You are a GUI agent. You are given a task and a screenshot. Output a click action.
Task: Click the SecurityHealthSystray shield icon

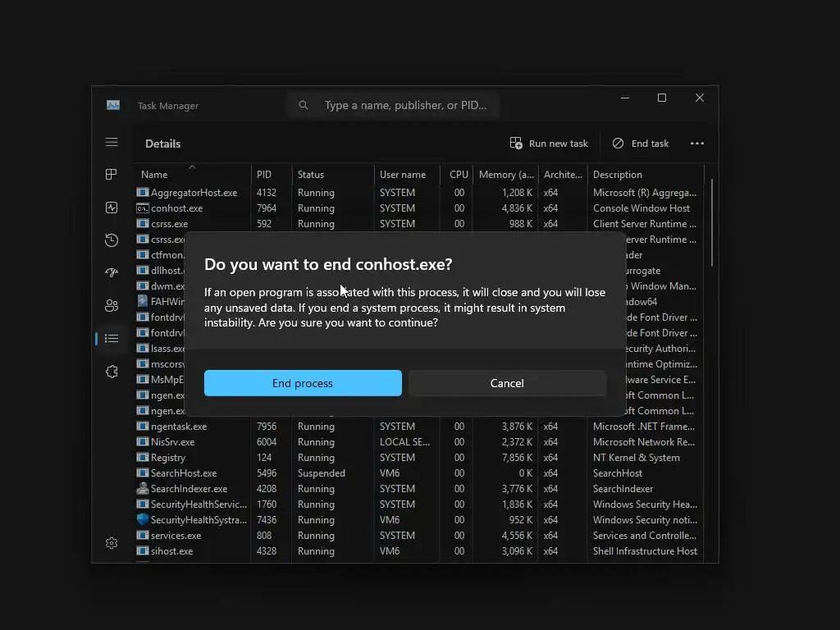[142, 519]
